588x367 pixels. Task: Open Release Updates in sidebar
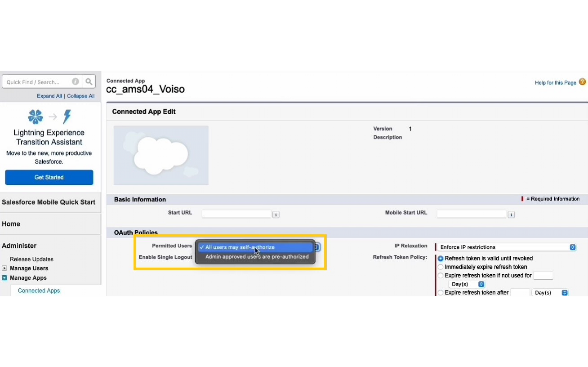point(32,259)
